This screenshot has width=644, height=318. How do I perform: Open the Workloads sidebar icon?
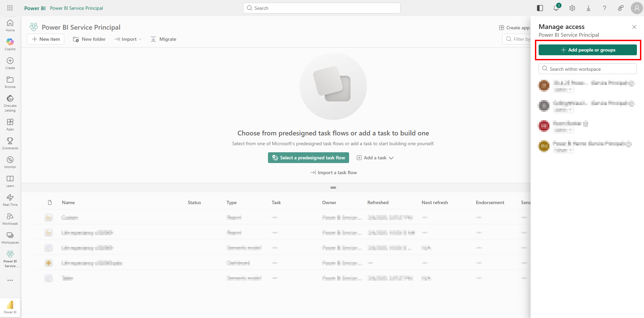coord(10,219)
